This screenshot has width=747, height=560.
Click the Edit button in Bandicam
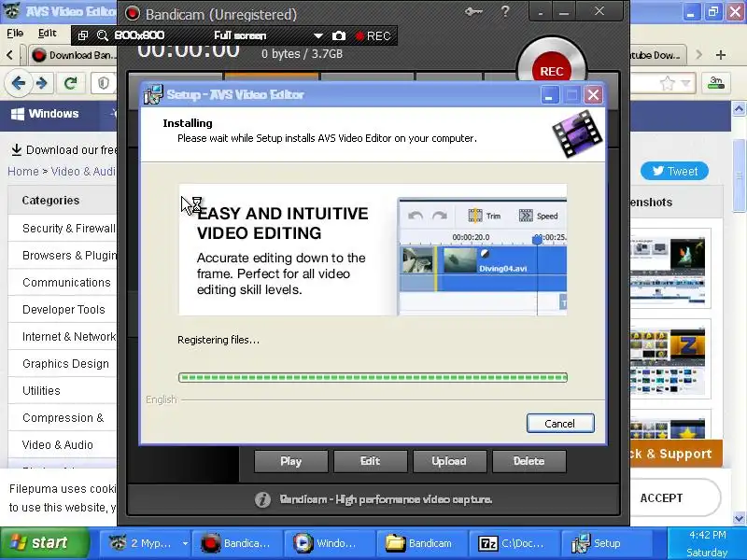click(x=370, y=461)
